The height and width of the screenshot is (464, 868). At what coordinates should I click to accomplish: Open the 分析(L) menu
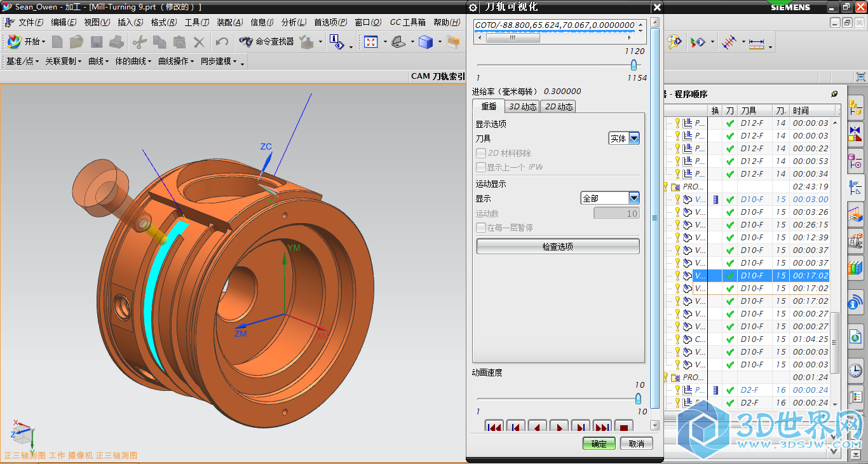[x=294, y=22]
